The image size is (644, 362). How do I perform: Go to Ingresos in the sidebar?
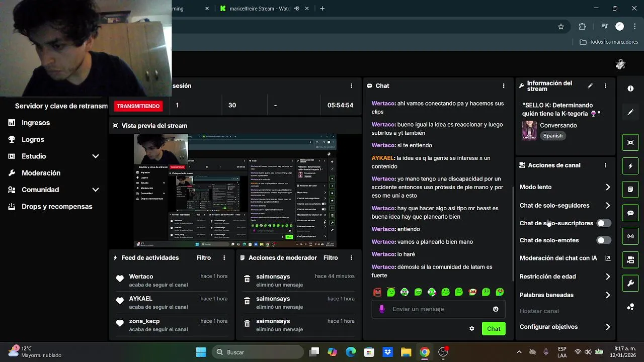click(36, 123)
